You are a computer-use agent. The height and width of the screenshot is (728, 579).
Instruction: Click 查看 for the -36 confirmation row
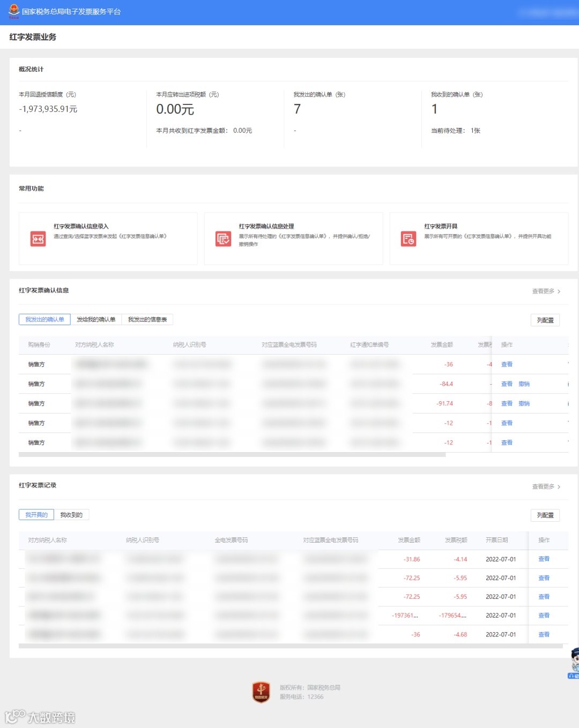pos(507,364)
